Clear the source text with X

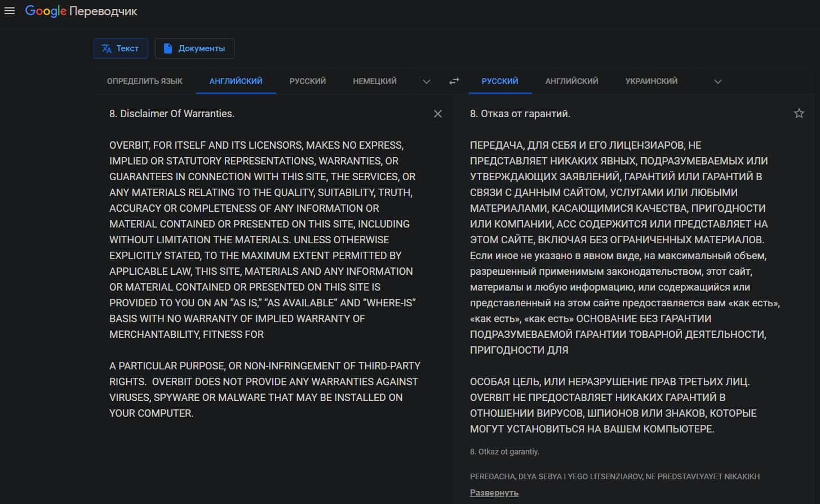(438, 114)
